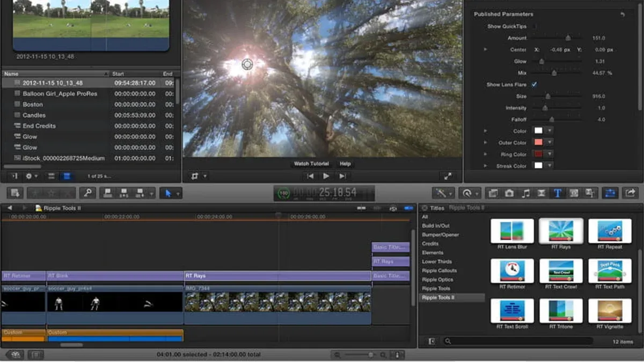Expand the Outer Color disclosure triangle
644x362 pixels.
point(486,143)
